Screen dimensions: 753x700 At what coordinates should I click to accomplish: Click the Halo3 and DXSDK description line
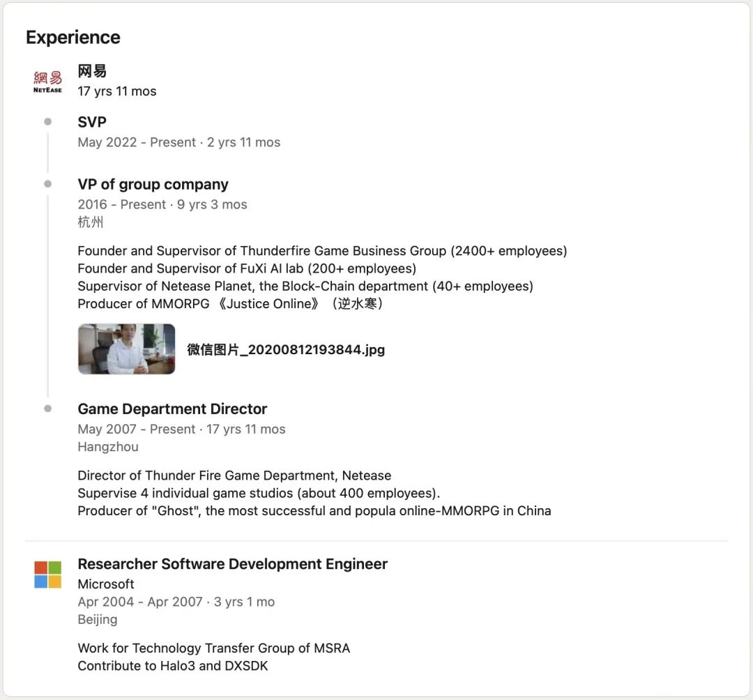point(173,666)
